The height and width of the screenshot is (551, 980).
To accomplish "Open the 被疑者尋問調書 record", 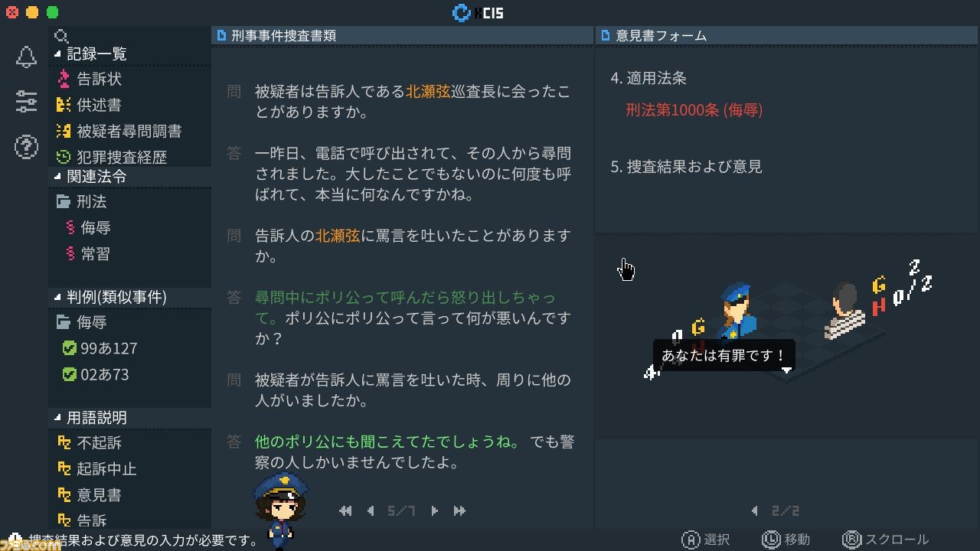I will 119,131.
